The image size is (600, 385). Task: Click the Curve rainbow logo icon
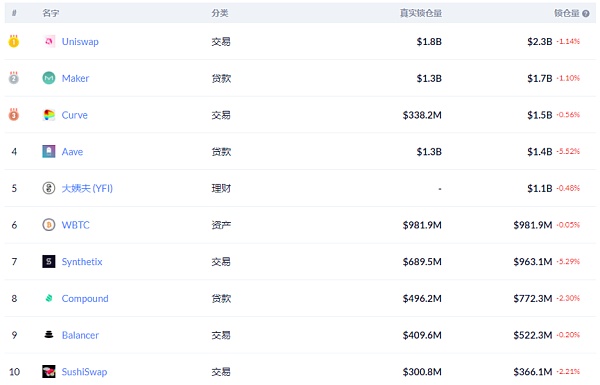pos(49,115)
